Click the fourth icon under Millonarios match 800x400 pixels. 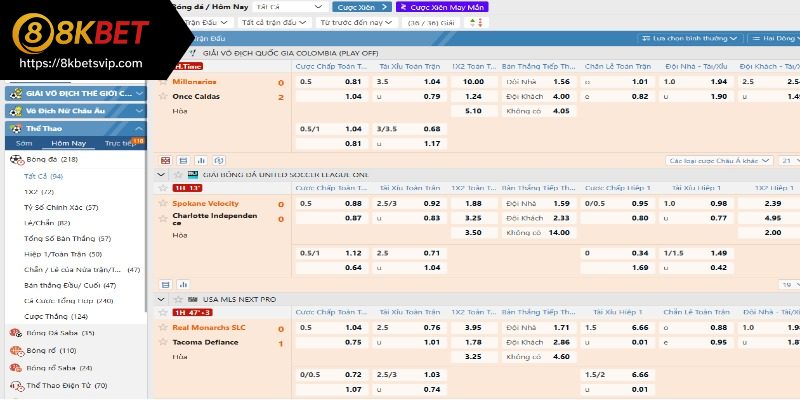pos(219,160)
